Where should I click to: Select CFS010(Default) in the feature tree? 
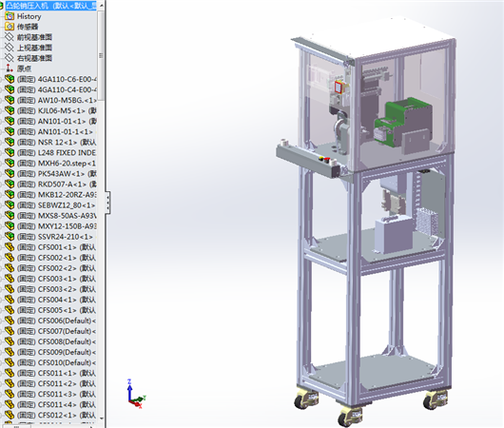[x=56, y=362]
